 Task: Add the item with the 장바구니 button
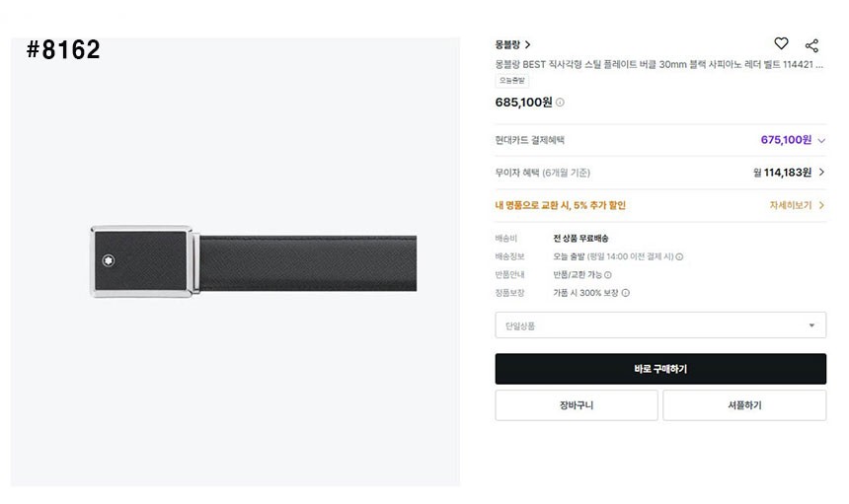[x=576, y=405]
